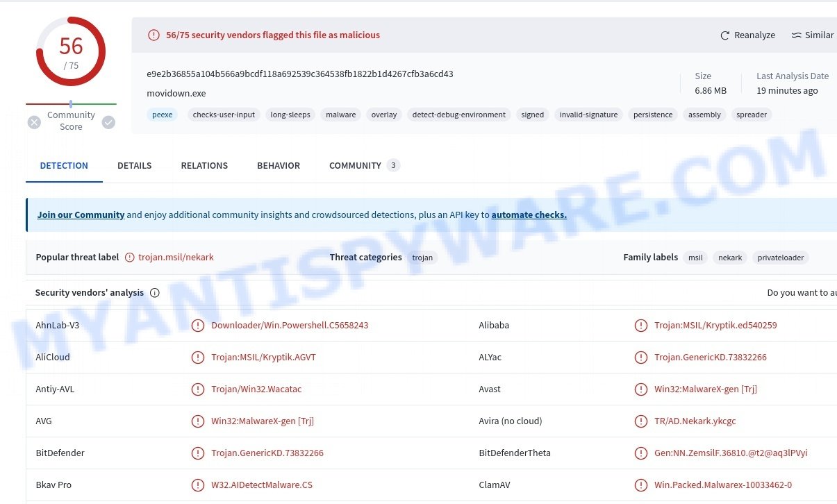
Task: Click the Reanalyze refresh icon
Action: pos(725,35)
